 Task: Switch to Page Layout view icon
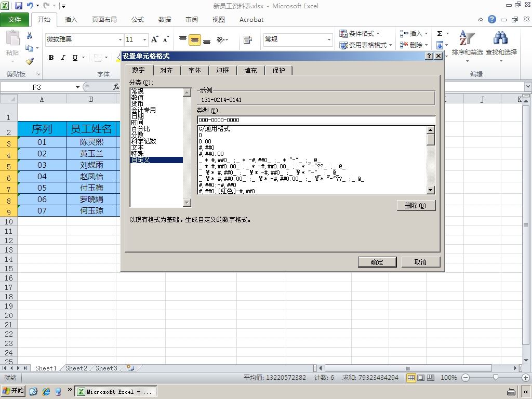421,377
